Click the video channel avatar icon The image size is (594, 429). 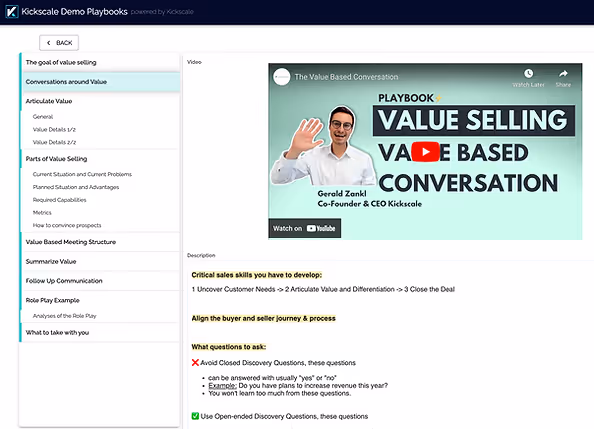pos(282,77)
